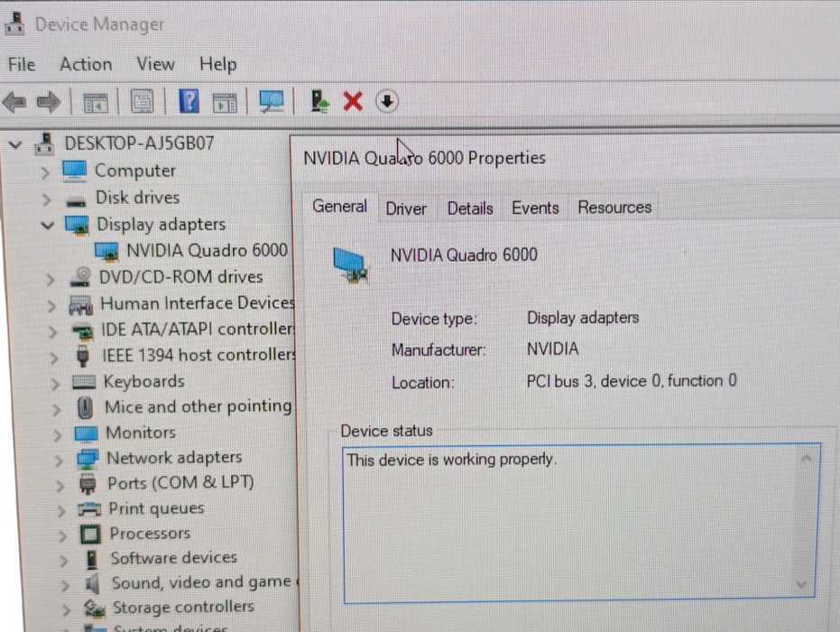Open the View menu
Screen dimensions: 840x632
(155, 64)
